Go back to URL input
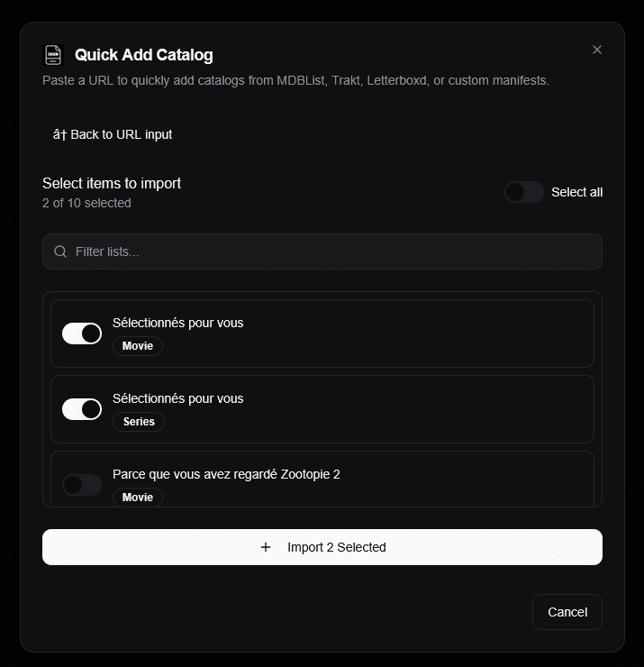The image size is (644, 667). tap(113, 134)
